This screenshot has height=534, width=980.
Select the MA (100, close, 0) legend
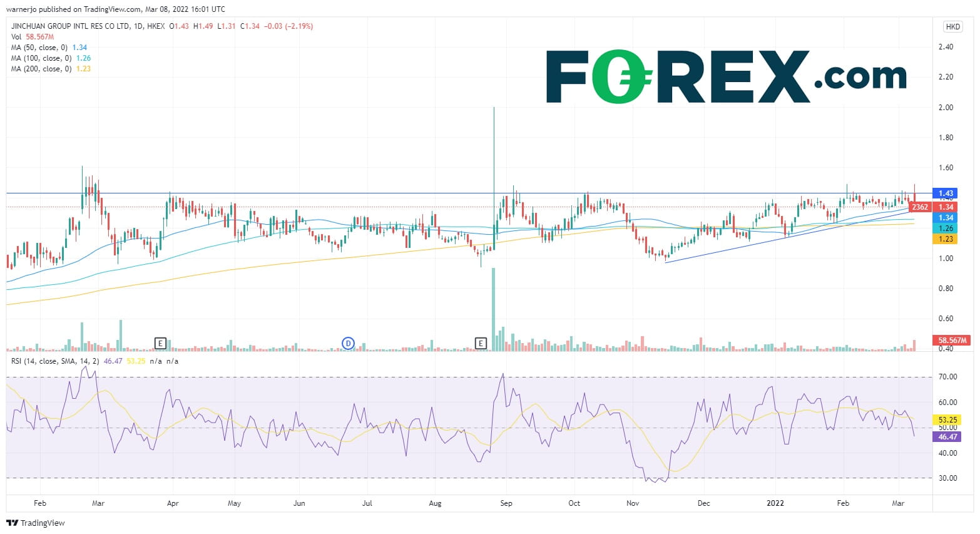coord(41,58)
